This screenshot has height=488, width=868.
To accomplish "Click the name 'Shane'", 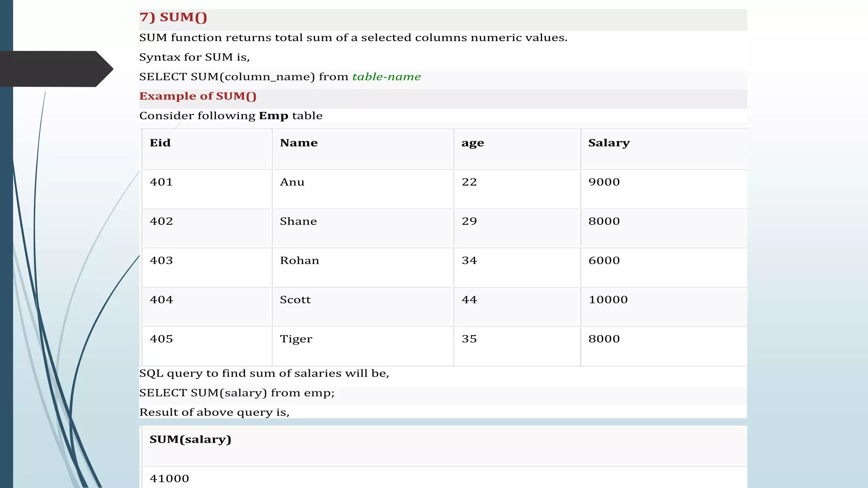I will [298, 221].
